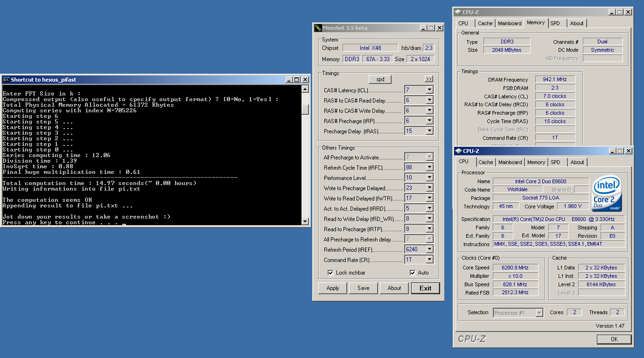
Task: Click the 67A - 3.33 memory field in MemSet
Action: click(377, 59)
